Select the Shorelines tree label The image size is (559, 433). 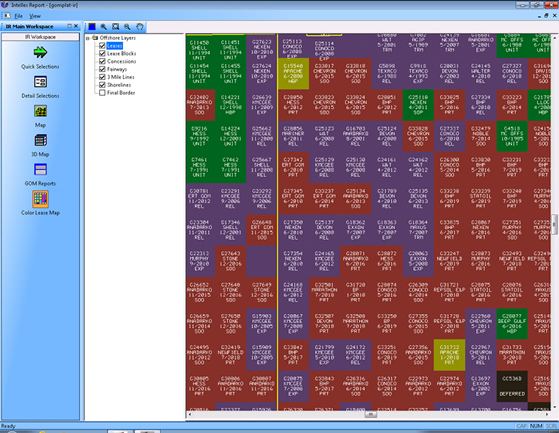coord(119,85)
